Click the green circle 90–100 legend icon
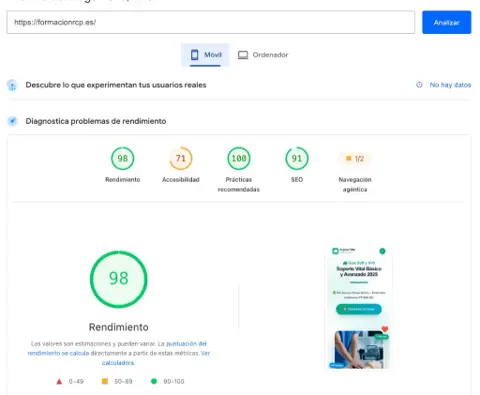480x395 pixels. pos(154,381)
